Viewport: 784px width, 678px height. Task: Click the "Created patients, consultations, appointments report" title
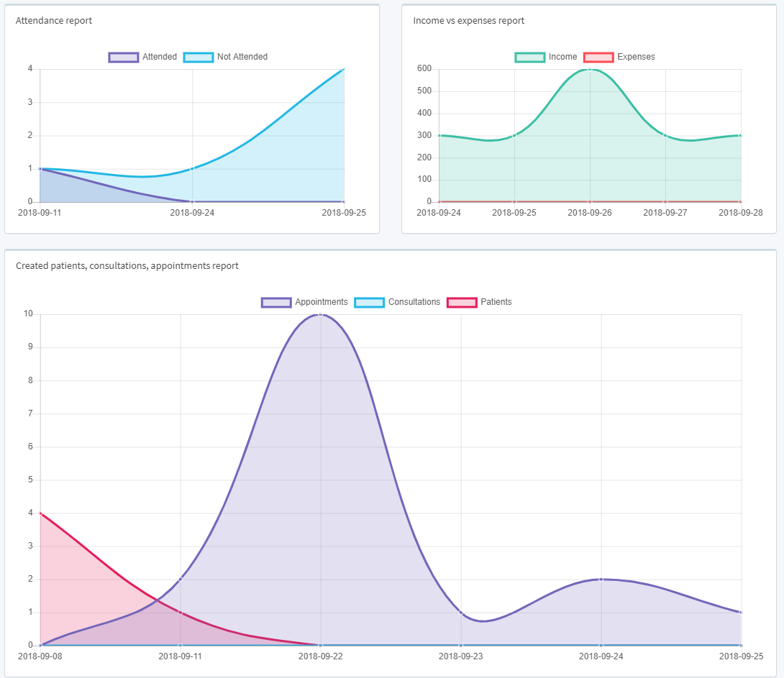coord(127,266)
